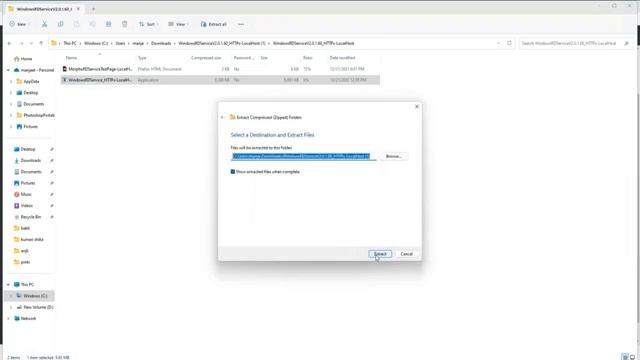Screen dimensions: 640x360
Task: Click the Browse... button
Action: [393, 156]
